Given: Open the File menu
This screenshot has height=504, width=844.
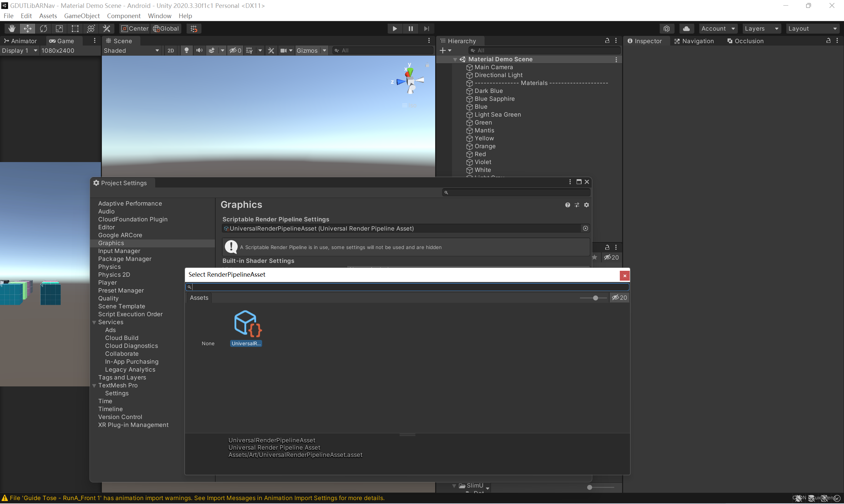Looking at the screenshot, I should [9, 15].
